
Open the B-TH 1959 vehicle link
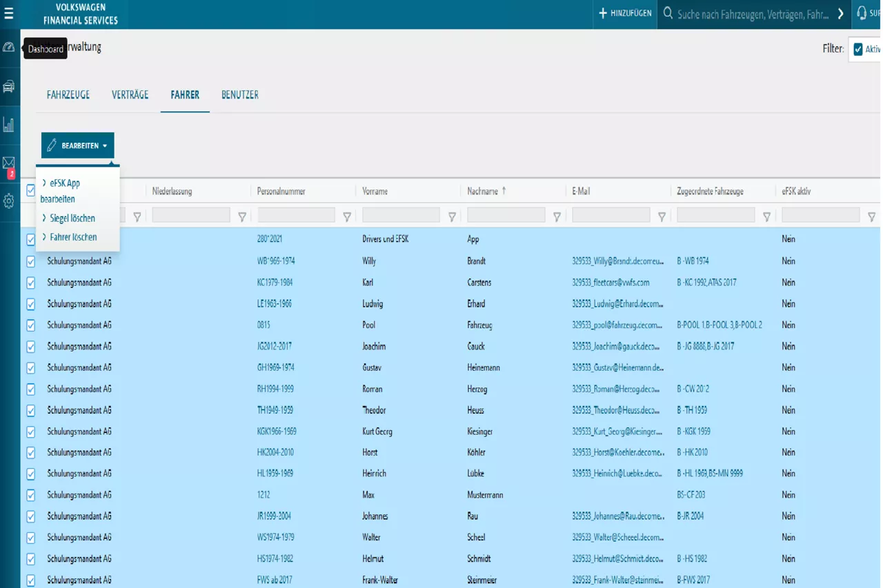tap(692, 410)
